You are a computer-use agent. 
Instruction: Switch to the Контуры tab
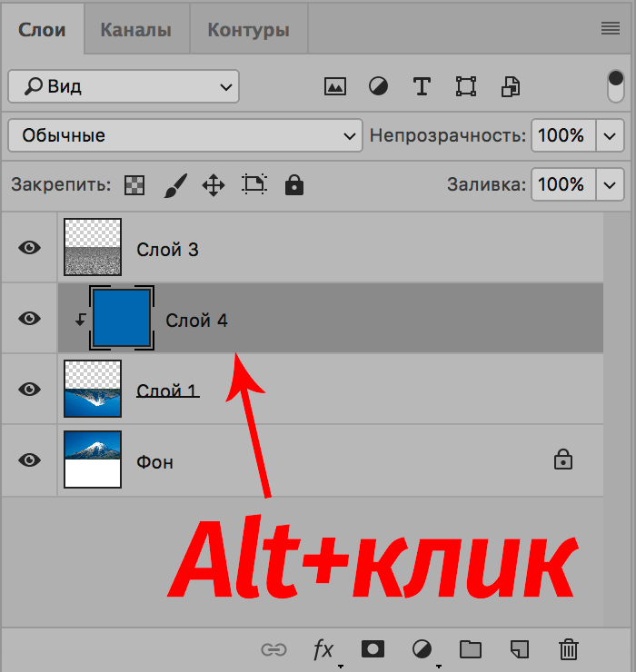click(248, 30)
